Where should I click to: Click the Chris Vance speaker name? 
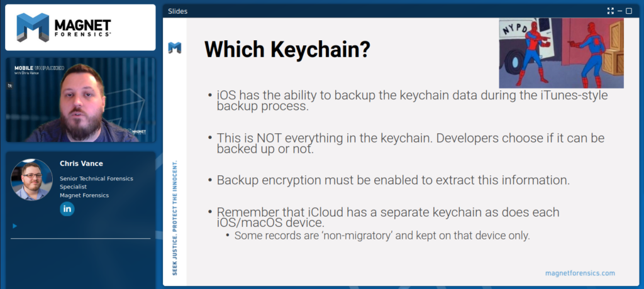tap(81, 163)
